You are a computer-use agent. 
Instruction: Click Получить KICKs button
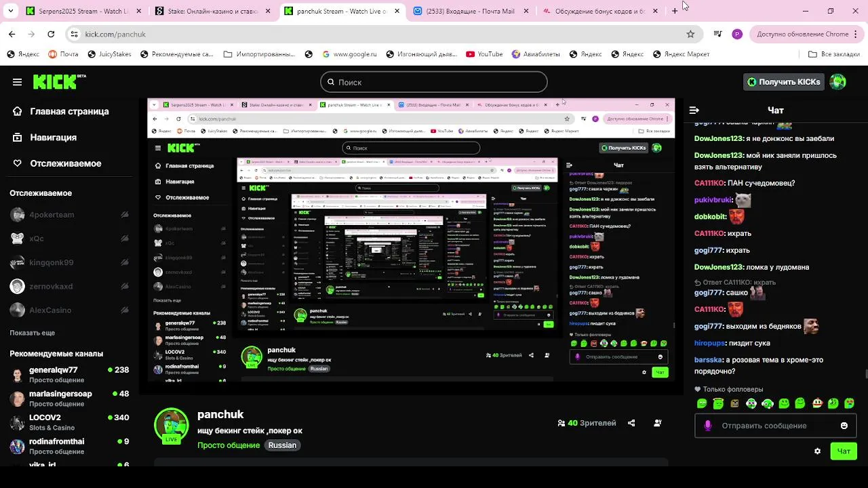pos(784,82)
